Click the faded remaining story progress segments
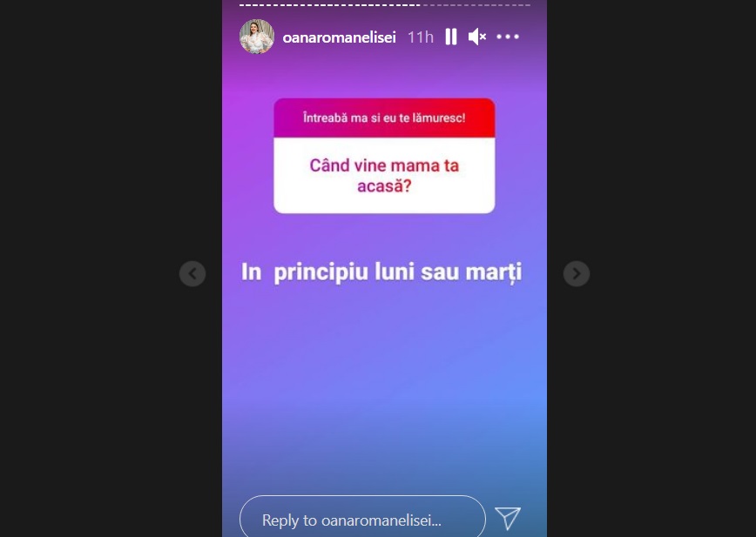 pyautogui.click(x=476, y=5)
